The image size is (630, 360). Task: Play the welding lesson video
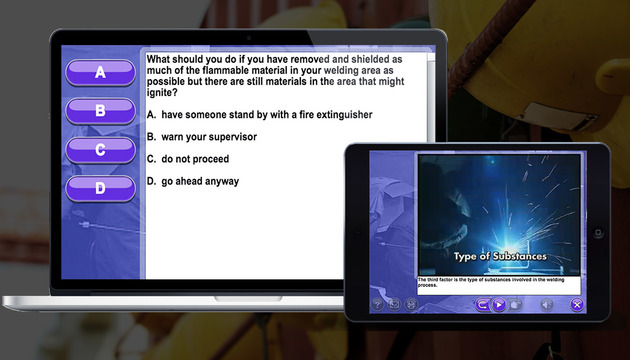tap(499, 305)
